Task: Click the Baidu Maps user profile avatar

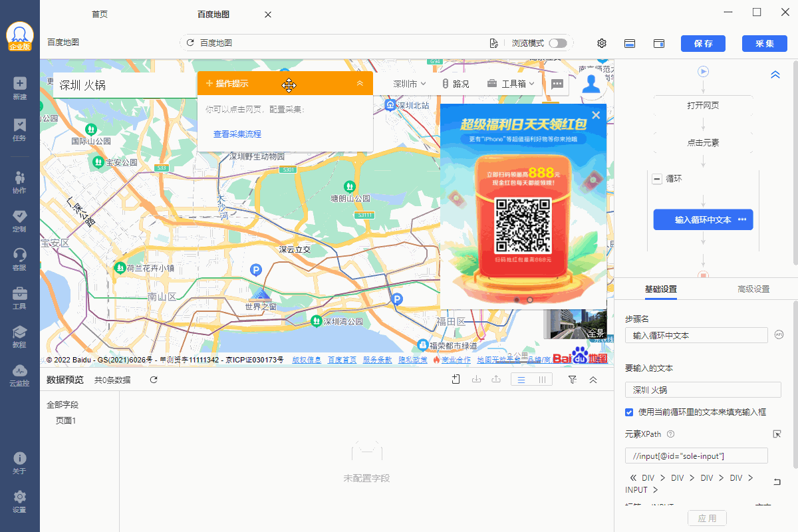Action: click(x=591, y=83)
